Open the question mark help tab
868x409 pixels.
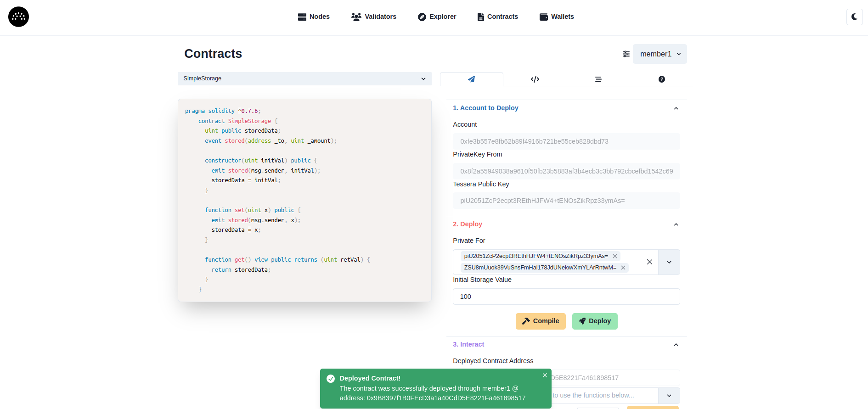pos(661,79)
